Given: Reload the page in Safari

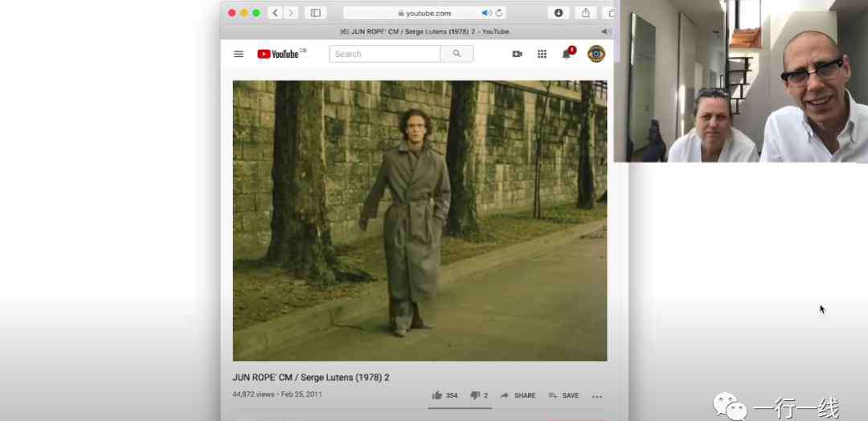Looking at the screenshot, I should click(x=499, y=13).
